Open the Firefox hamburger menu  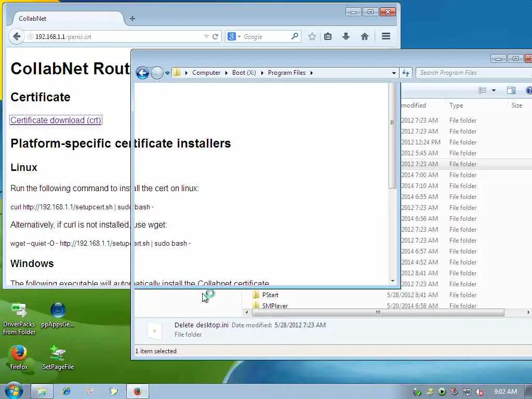point(386,36)
